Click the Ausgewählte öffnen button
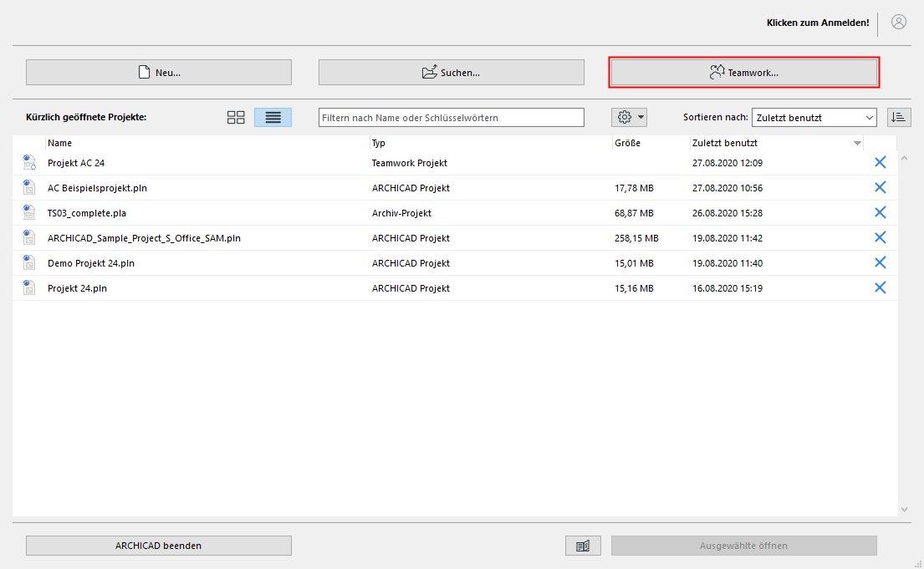The height and width of the screenshot is (569, 924). pyautogui.click(x=743, y=546)
